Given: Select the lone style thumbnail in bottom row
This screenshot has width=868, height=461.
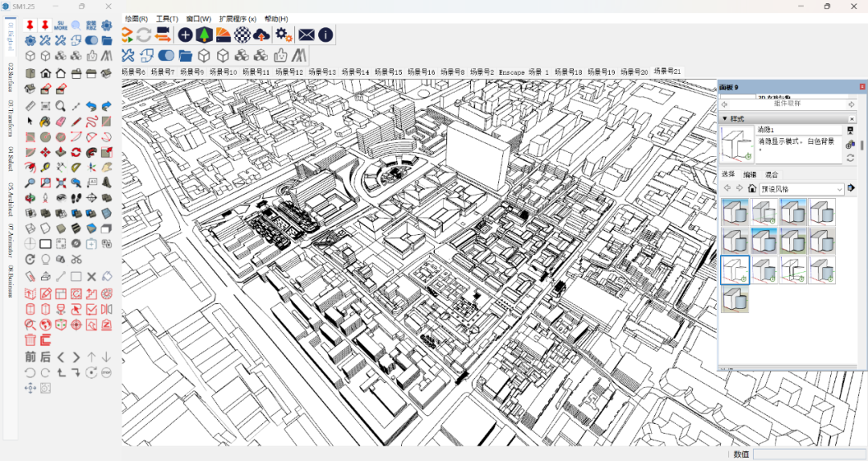Looking at the screenshot, I should point(735,299).
